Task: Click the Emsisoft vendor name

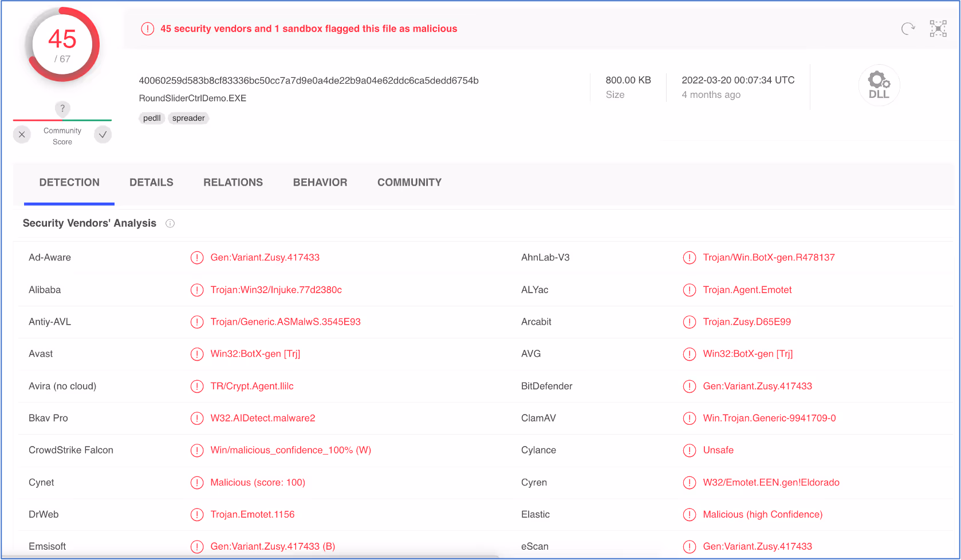Action: pos(48,546)
